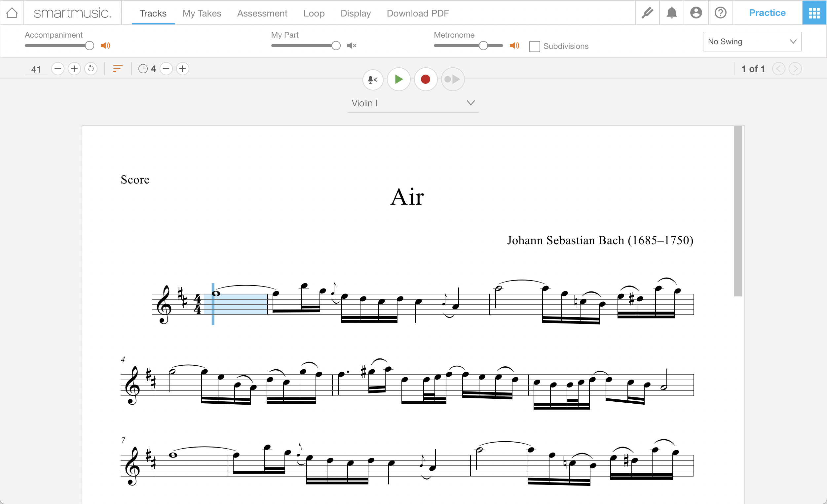
Task: Click the help question mark icon
Action: tap(720, 13)
